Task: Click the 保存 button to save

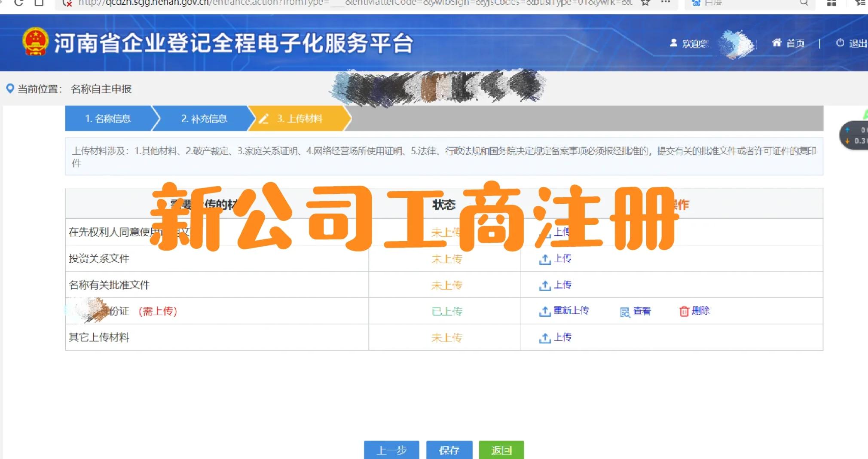Action: (x=449, y=450)
